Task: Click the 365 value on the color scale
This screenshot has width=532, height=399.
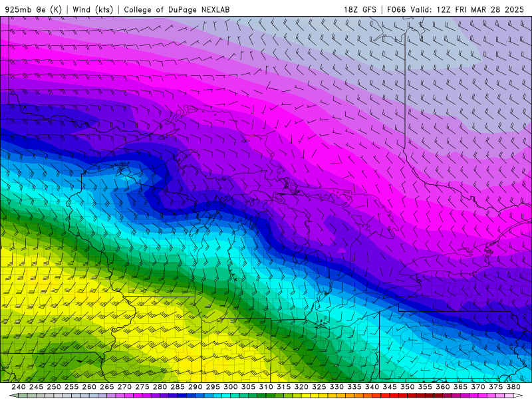Action: click(x=460, y=387)
